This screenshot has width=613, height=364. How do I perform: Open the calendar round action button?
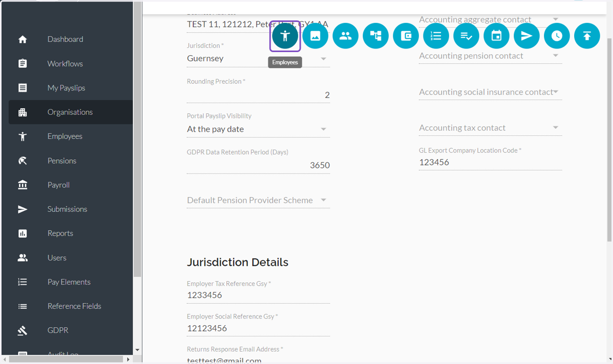(x=497, y=36)
